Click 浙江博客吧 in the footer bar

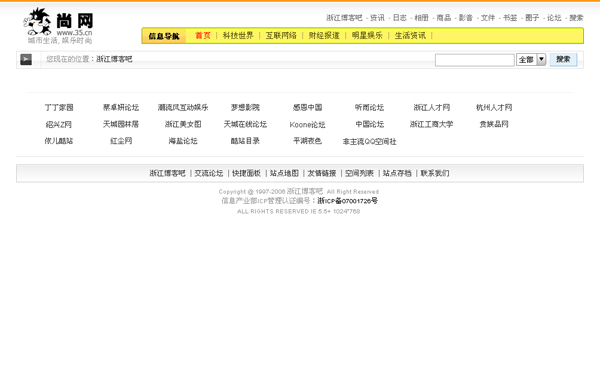click(167, 173)
